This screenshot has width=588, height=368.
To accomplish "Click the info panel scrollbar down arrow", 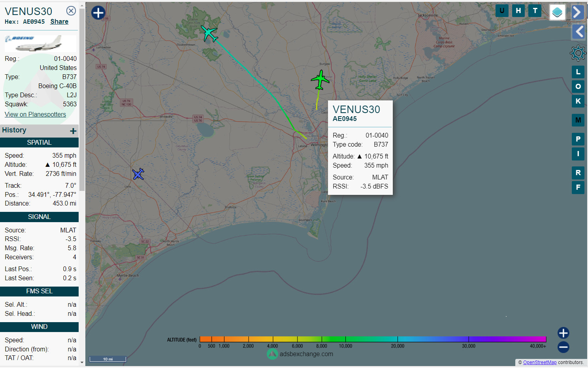I will click(x=82, y=362).
